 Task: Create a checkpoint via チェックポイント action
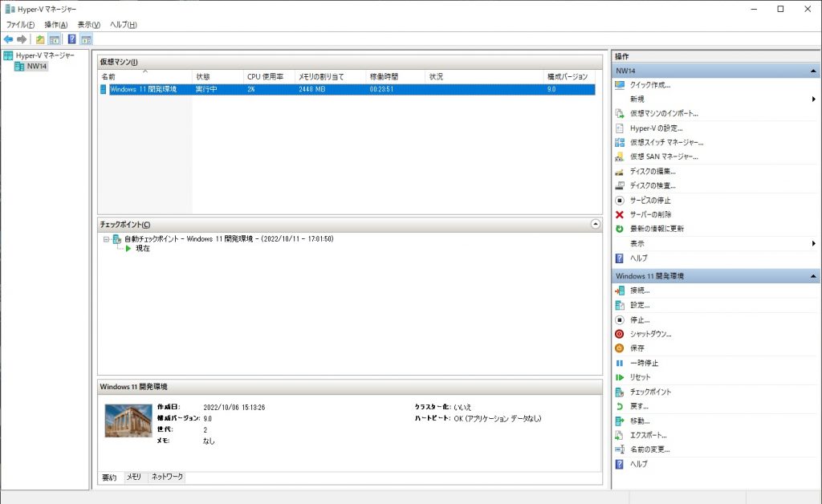coord(650,392)
